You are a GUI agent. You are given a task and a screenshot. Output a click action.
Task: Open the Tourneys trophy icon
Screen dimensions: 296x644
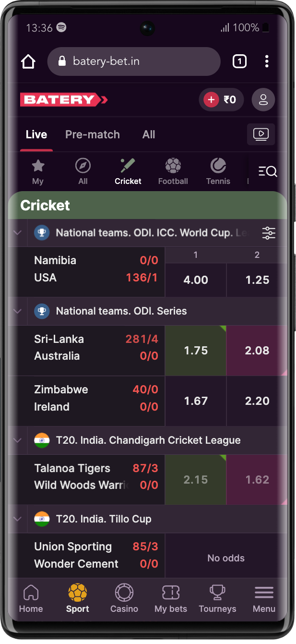(x=217, y=598)
